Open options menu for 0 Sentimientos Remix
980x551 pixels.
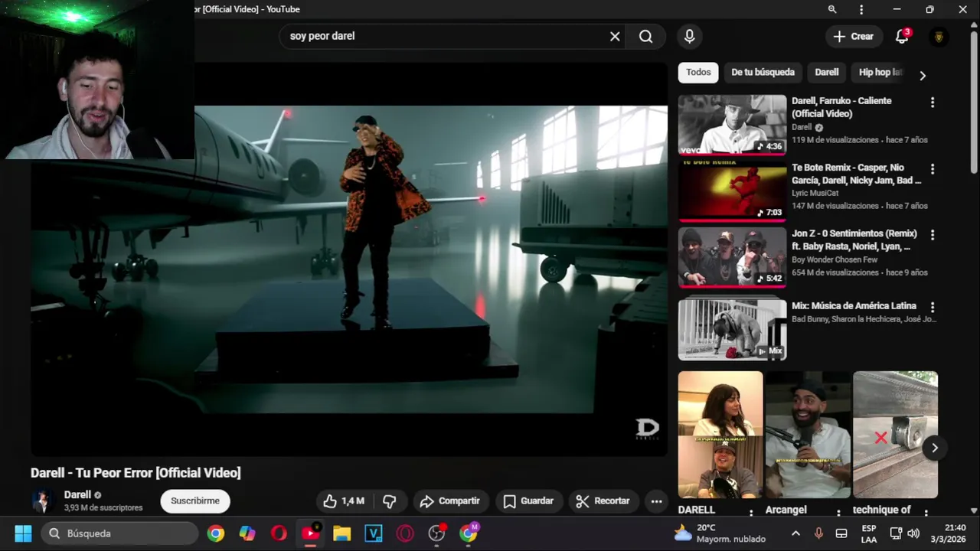coord(932,235)
